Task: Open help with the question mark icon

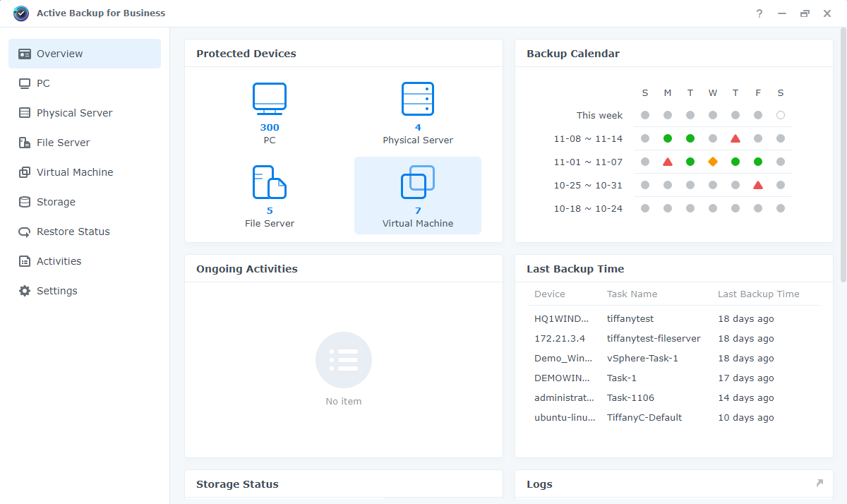Action: click(759, 13)
